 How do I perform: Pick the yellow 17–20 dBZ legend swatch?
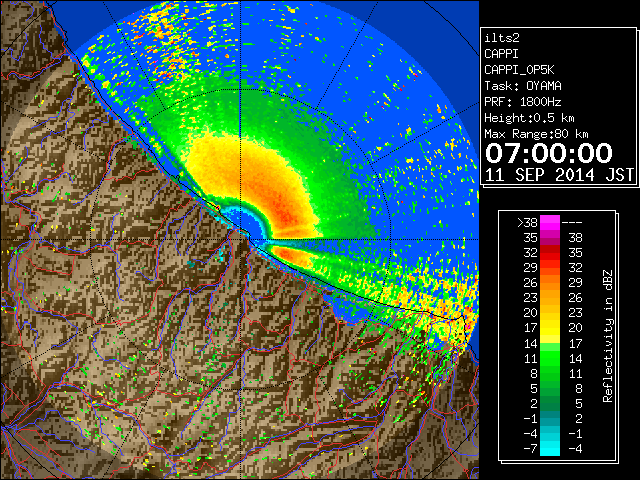[550, 328]
